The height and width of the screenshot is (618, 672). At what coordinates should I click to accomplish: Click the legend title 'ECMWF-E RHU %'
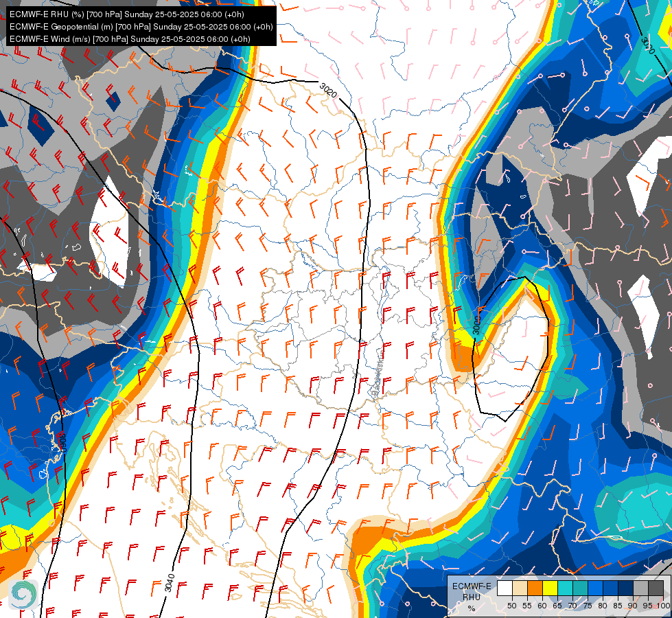472,597
